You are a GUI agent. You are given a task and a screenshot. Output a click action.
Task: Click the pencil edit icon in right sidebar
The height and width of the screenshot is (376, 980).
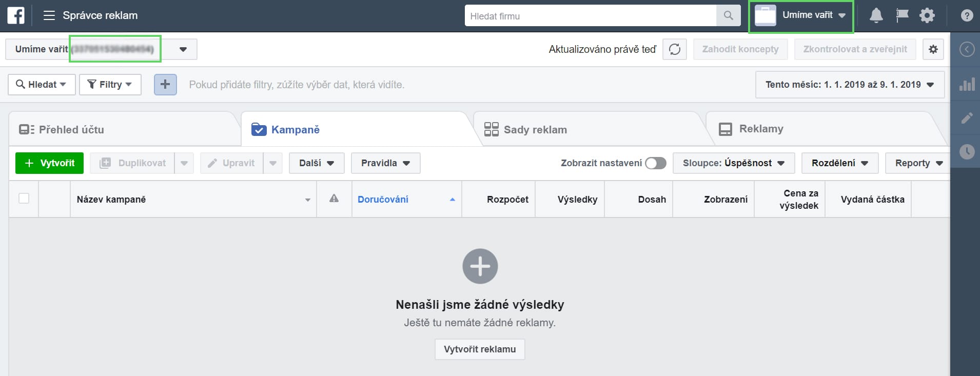pyautogui.click(x=967, y=118)
